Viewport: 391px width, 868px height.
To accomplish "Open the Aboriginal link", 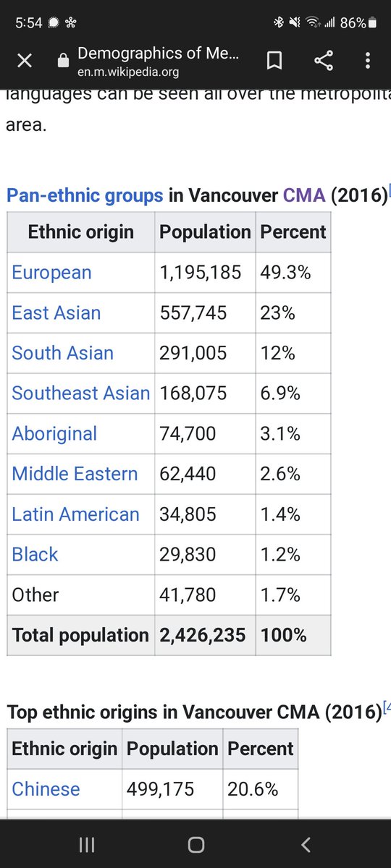I will (x=54, y=434).
